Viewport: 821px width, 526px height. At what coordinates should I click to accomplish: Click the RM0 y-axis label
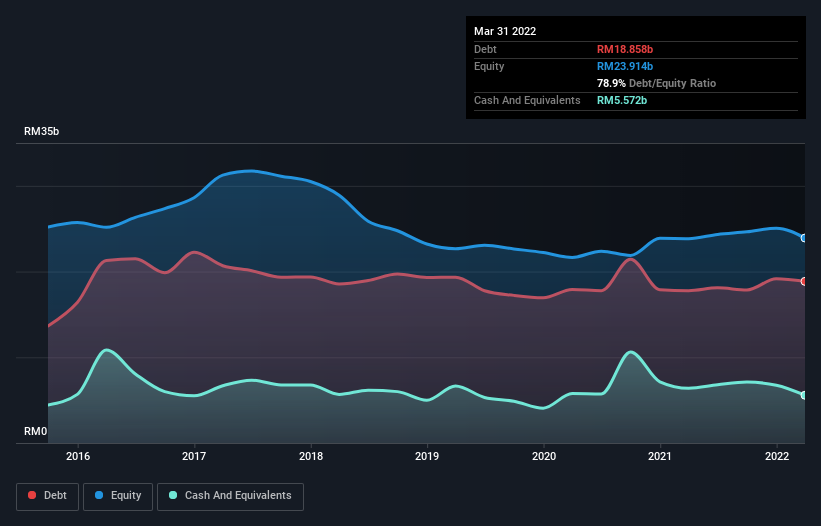pos(36,431)
